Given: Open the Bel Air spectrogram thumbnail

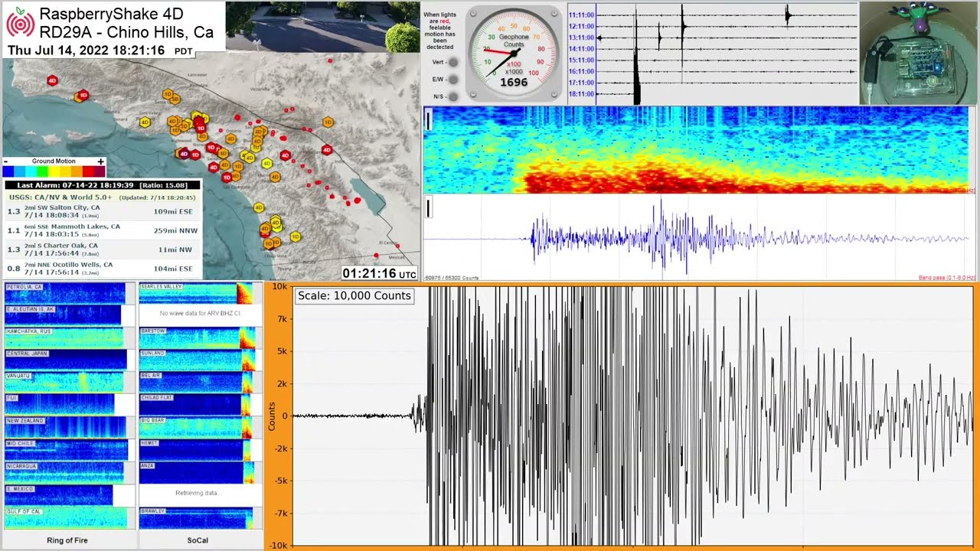Looking at the screenshot, I should coord(197,382).
